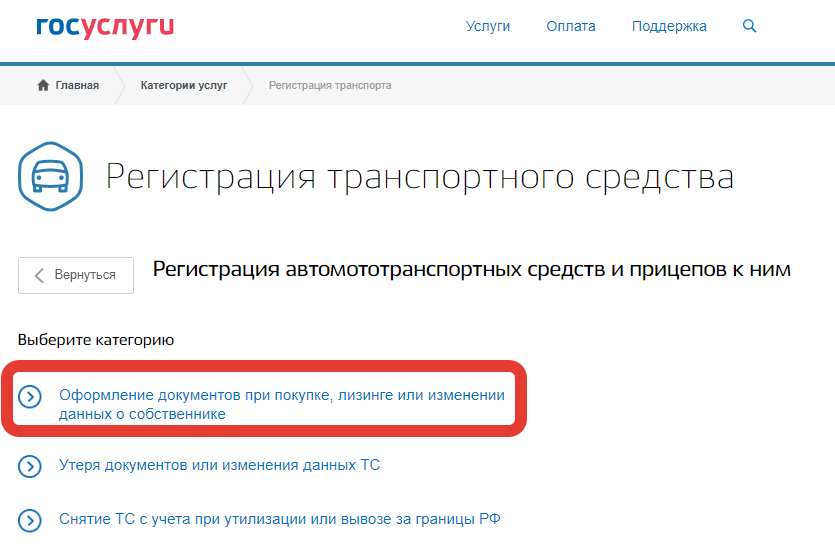Click heading Регистрация автомототранспортных средств и прицепов

[x=472, y=270]
